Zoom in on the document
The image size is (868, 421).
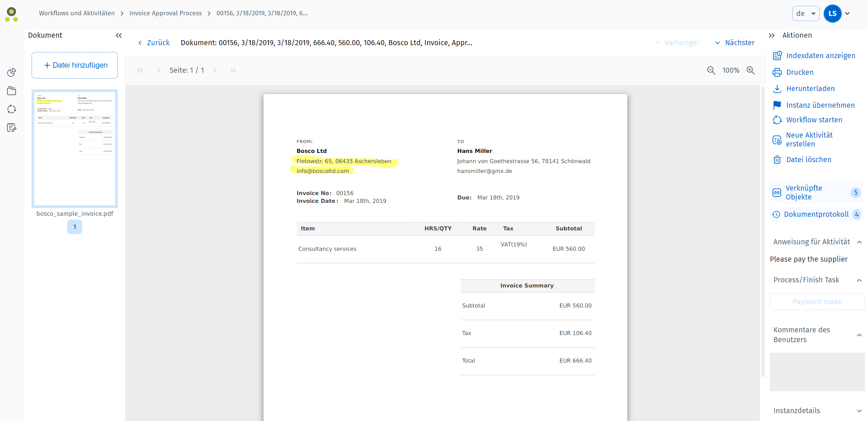click(751, 70)
